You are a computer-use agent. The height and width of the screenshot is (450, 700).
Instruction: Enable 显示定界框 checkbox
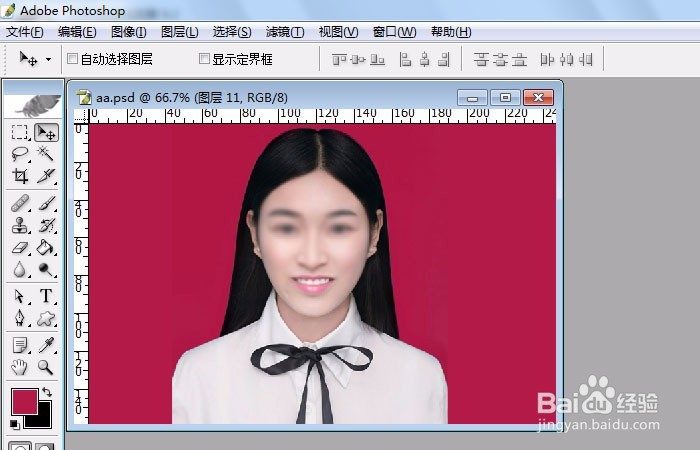pos(204,58)
